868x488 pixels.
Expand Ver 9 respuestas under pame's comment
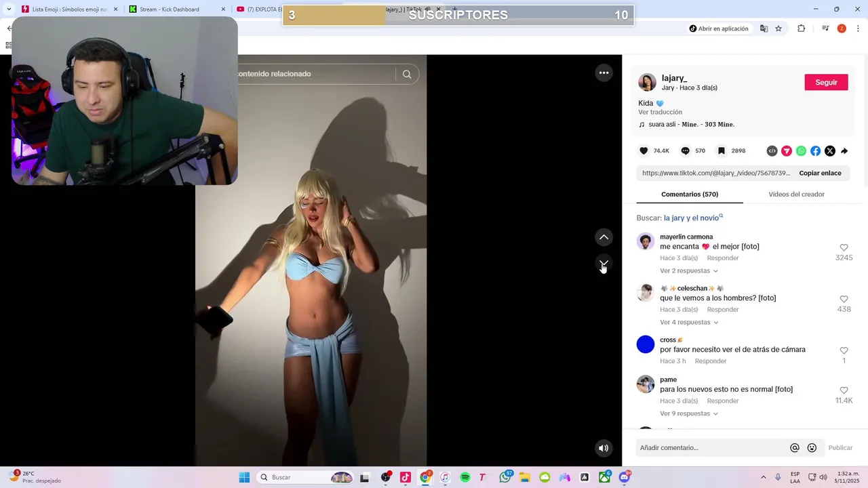coord(689,413)
